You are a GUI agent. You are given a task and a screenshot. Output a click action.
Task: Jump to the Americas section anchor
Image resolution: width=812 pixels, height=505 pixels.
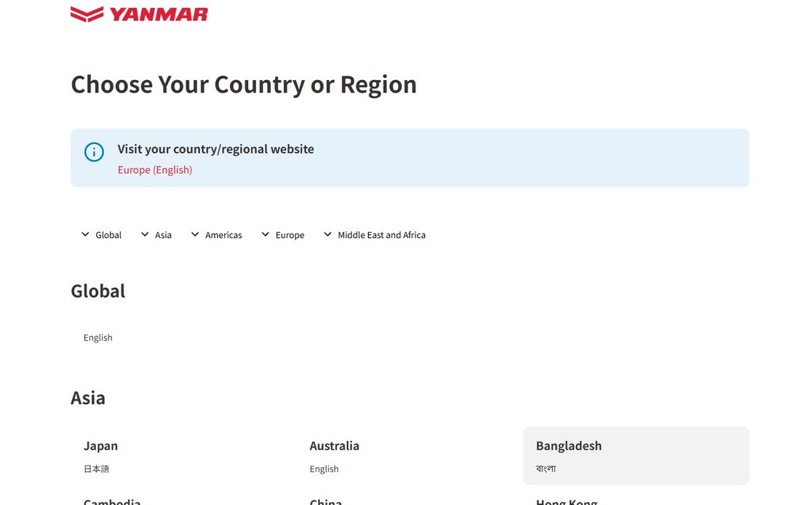click(217, 234)
